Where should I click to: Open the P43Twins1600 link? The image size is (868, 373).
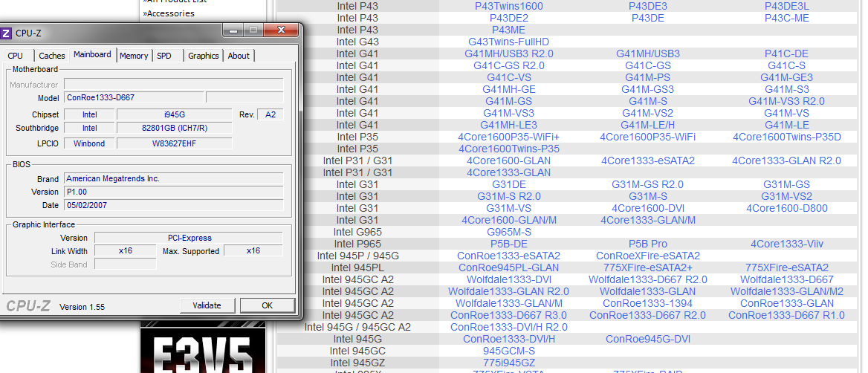coord(509,6)
